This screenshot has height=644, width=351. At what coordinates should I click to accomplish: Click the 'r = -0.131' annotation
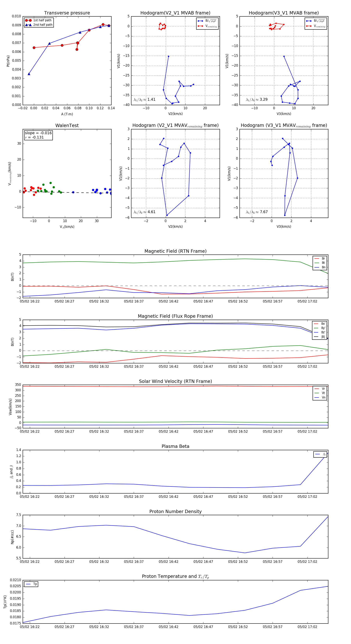(x=35, y=137)
